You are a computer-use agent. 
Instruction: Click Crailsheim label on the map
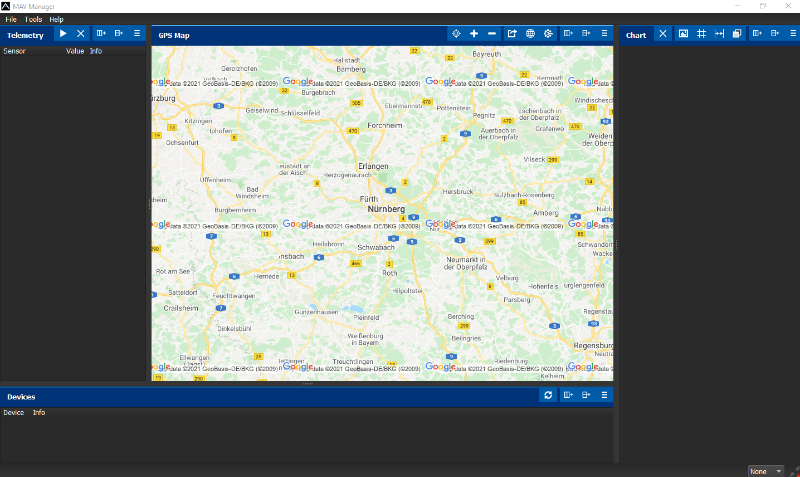coord(181,308)
